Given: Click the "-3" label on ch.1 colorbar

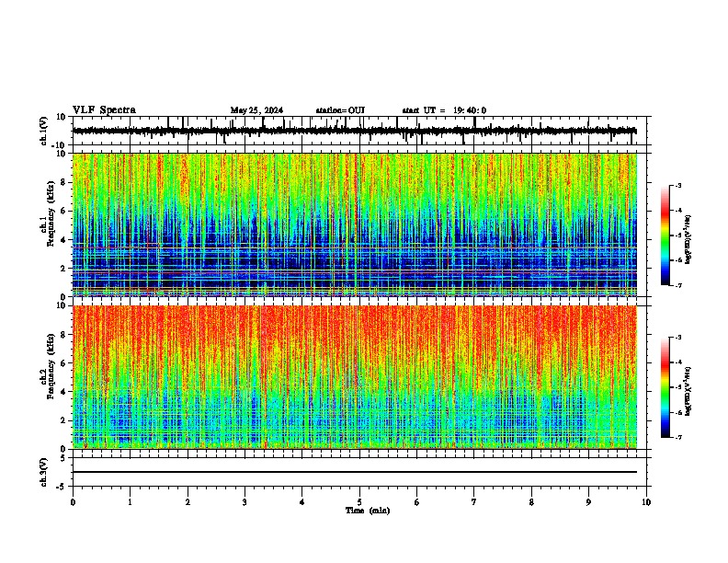Looking at the screenshot, I should (678, 185).
